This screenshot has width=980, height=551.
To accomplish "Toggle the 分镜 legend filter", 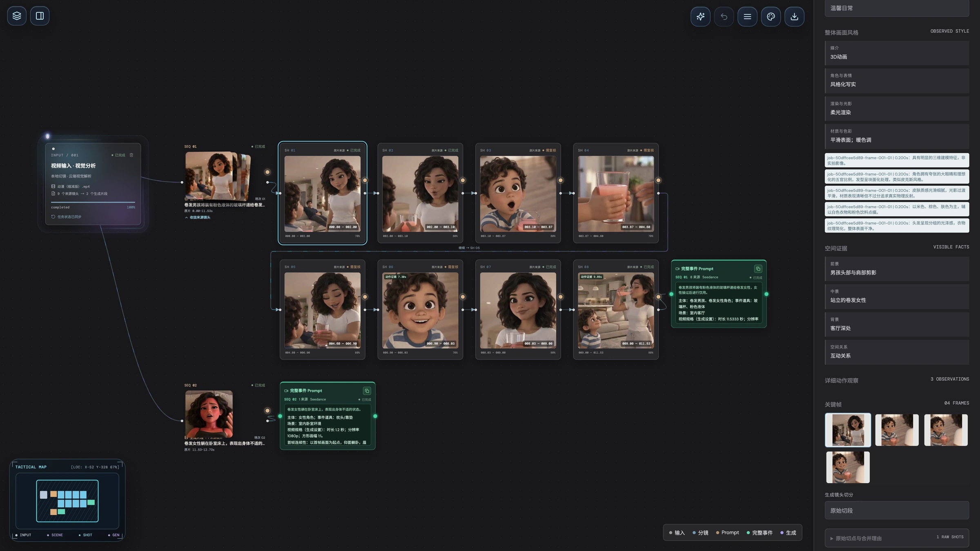I will tap(700, 533).
